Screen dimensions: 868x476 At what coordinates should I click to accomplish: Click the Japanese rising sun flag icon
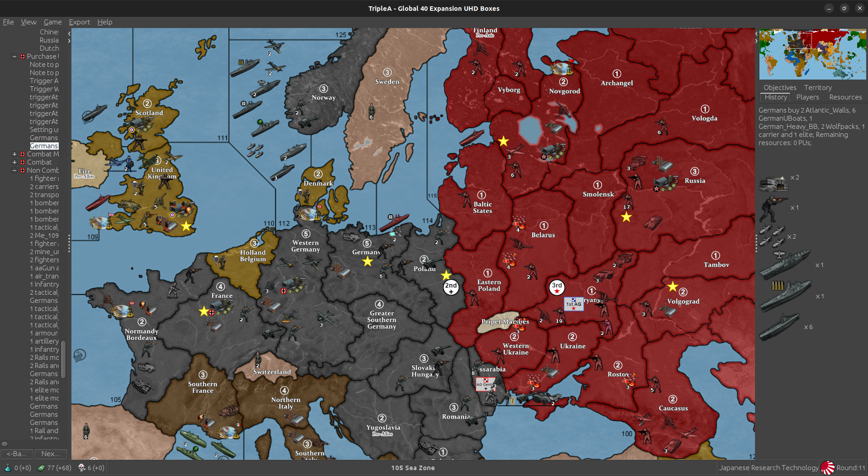tap(828, 468)
